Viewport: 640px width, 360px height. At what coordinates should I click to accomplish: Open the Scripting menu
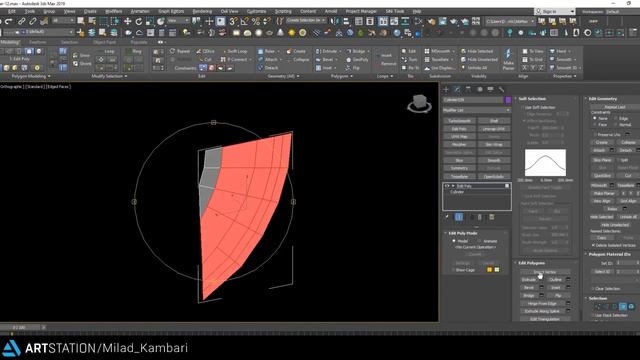point(283,11)
